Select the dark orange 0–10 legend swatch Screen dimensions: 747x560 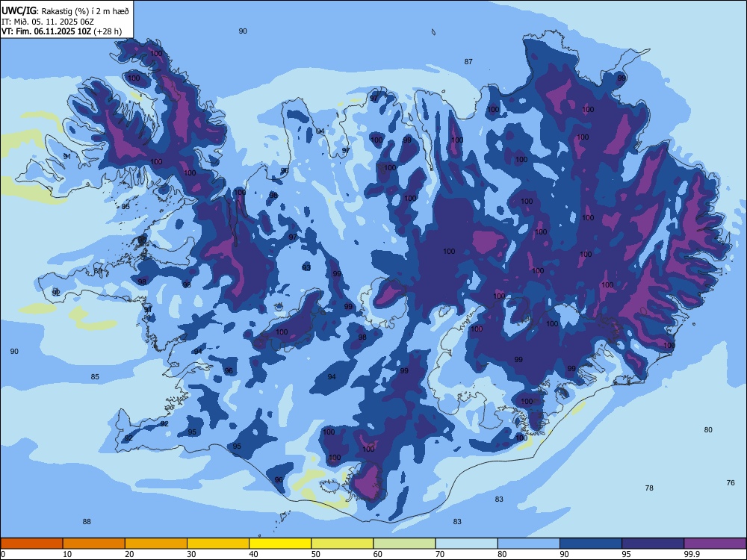coord(31,544)
